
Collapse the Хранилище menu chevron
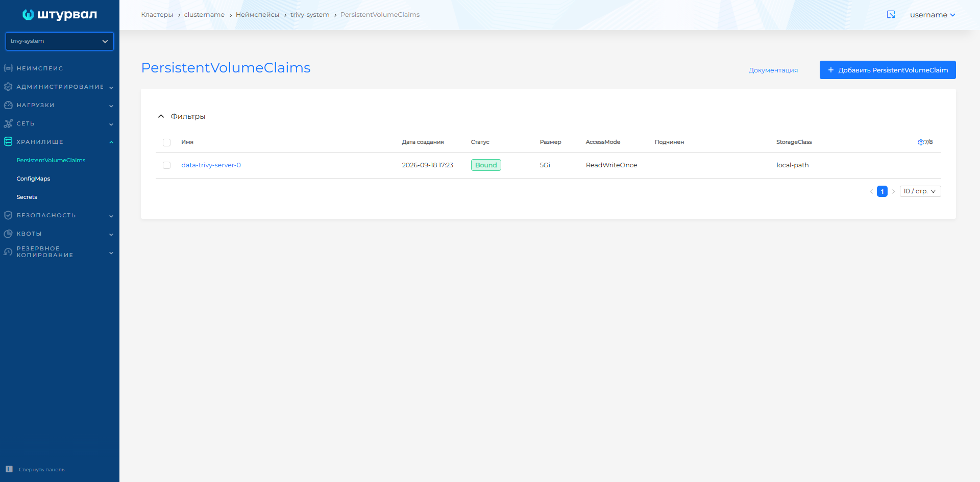click(x=111, y=142)
